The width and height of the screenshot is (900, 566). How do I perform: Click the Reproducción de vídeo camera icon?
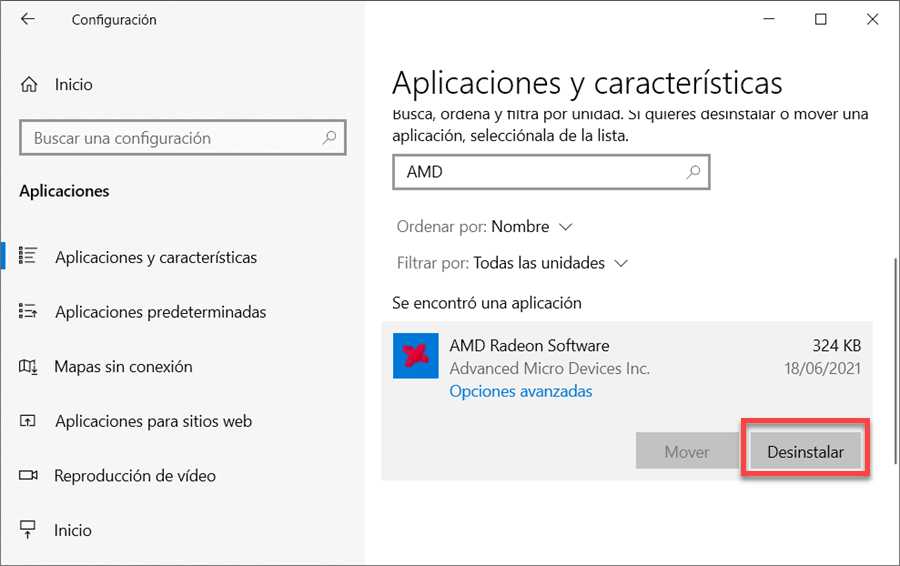[x=28, y=475]
